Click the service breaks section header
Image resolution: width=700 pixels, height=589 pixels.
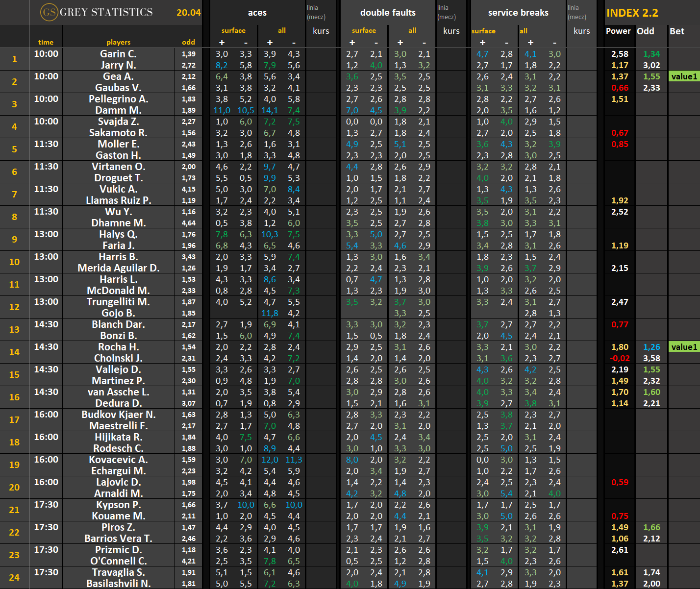click(x=518, y=13)
